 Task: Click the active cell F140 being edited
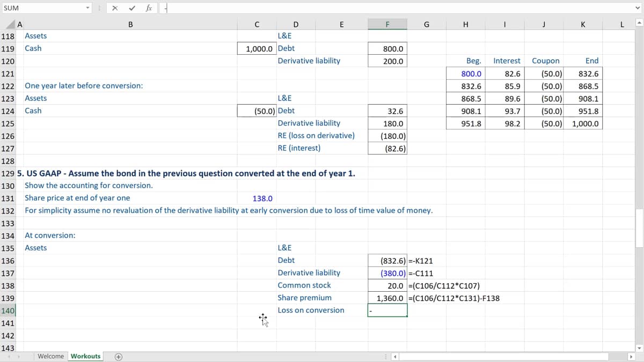tap(387, 311)
